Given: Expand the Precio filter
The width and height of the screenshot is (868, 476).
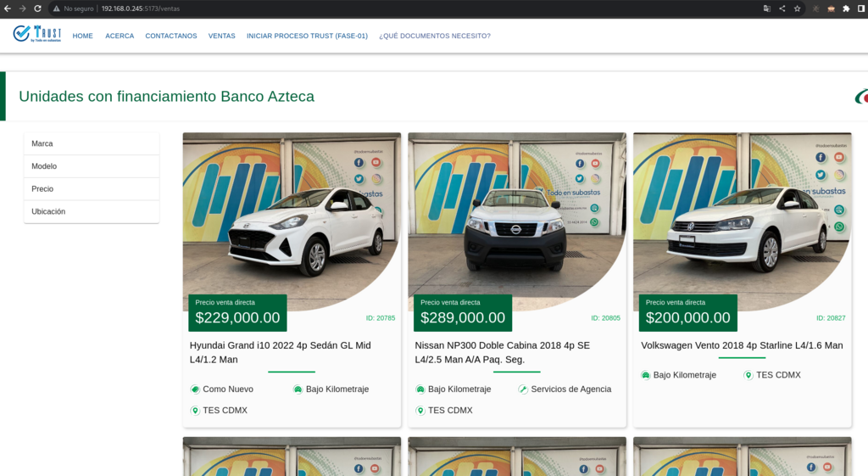Looking at the screenshot, I should pos(92,189).
